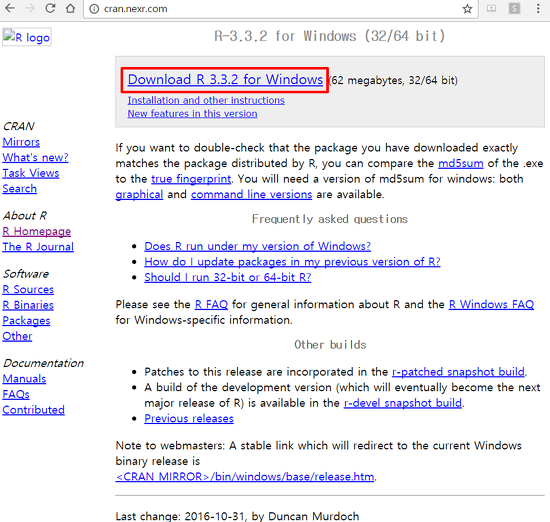Open the Other sidebar link

pos(17,336)
